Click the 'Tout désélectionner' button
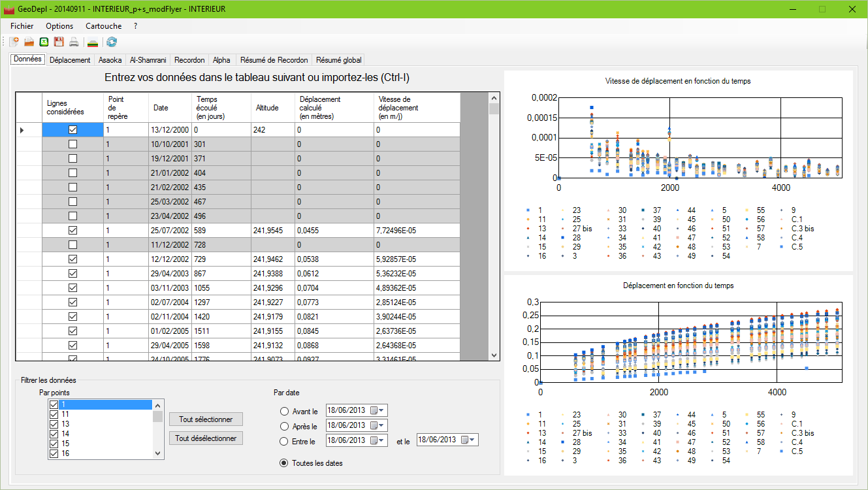 [205, 438]
